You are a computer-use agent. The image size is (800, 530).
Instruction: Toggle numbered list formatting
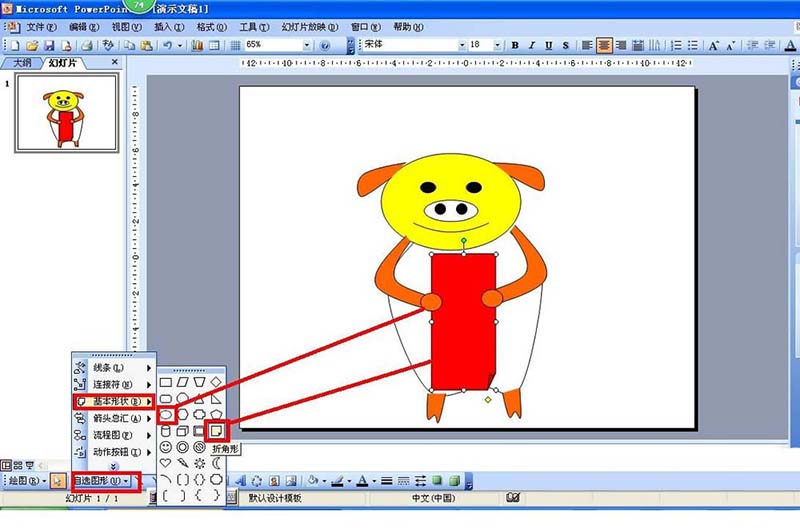coord(676,45)
